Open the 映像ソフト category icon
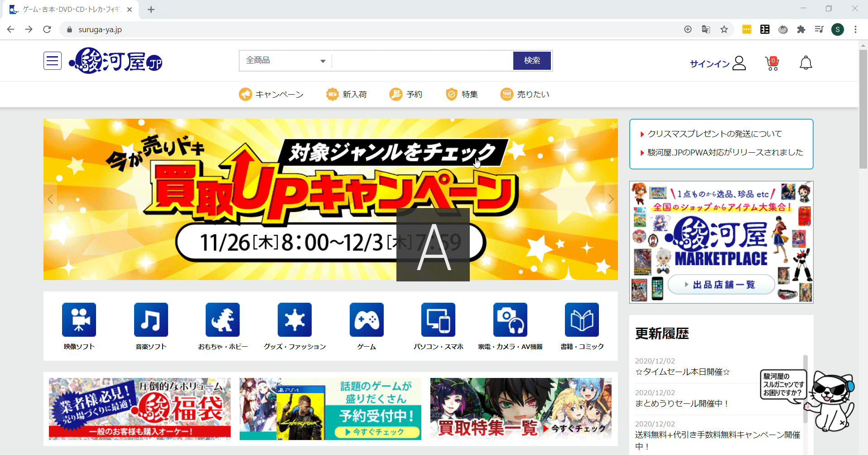The image size is (868, 455). pyautogui.click(x=79, y=320)
